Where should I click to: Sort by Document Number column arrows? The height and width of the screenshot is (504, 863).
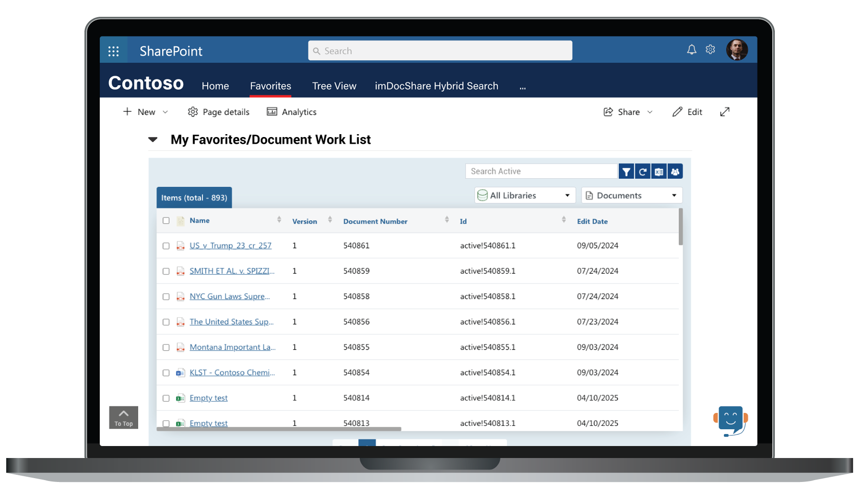(x=447, y=219)
